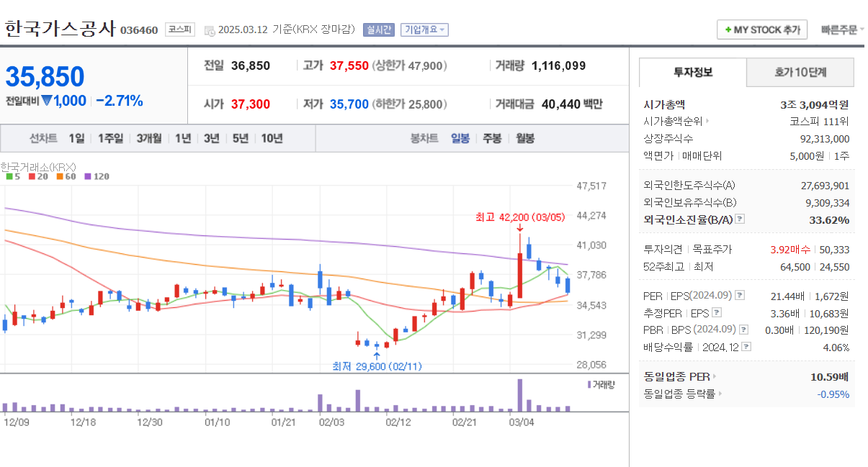The height and width of the screenshot is (467, 868).
Task: Switch to the 주봉 weekly candle chart
Action: [492, 138]
